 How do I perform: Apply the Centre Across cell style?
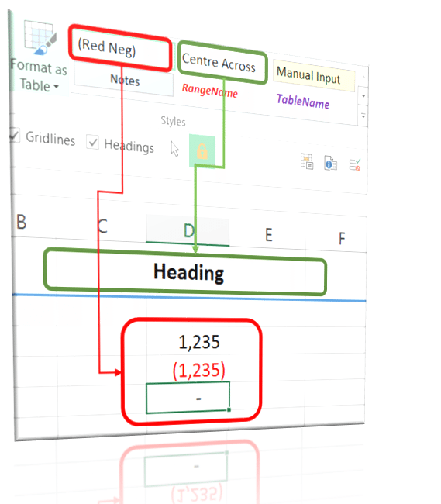point(222,62)
